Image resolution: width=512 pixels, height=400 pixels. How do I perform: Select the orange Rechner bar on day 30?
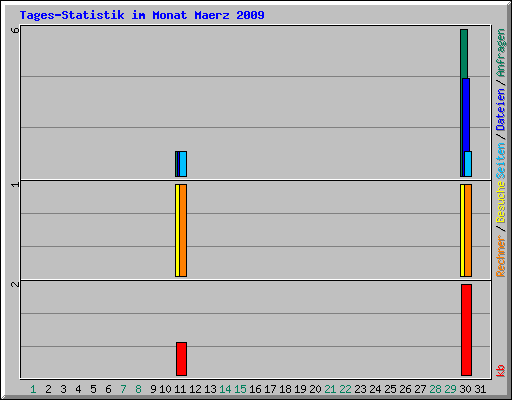pos(468,230)
